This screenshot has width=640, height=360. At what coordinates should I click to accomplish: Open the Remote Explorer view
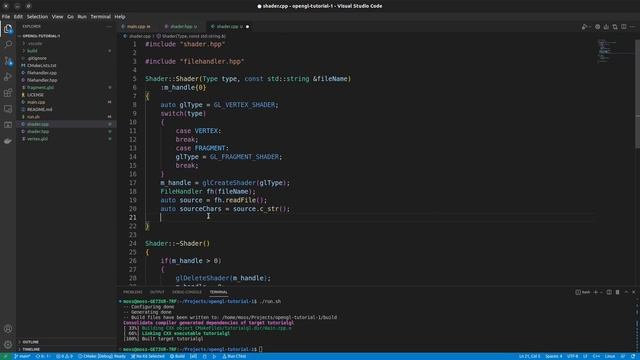pos(8,109)
